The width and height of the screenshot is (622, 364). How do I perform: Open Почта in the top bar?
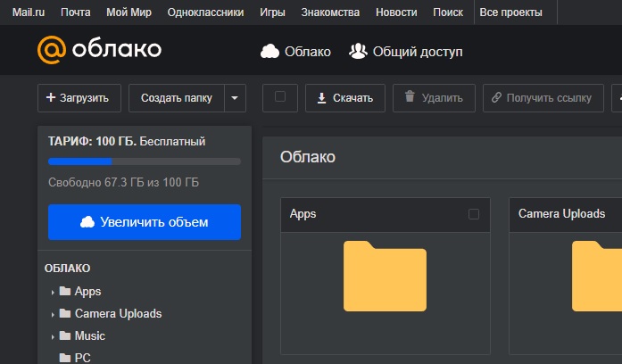pos(75,12)
